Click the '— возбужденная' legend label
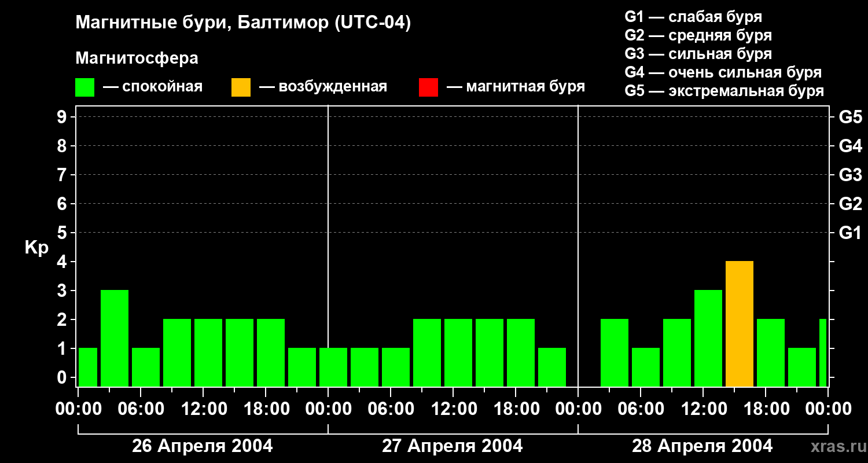868x463 pixels. tap(323, 87)
